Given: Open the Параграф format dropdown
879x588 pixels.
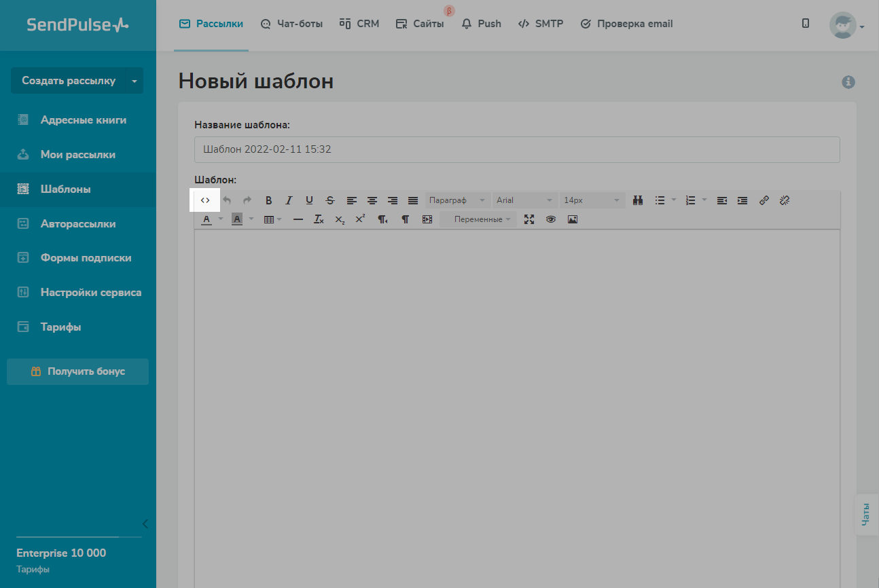Looking at the screenshot, I should pyautogui.click(x=457, y=200).
